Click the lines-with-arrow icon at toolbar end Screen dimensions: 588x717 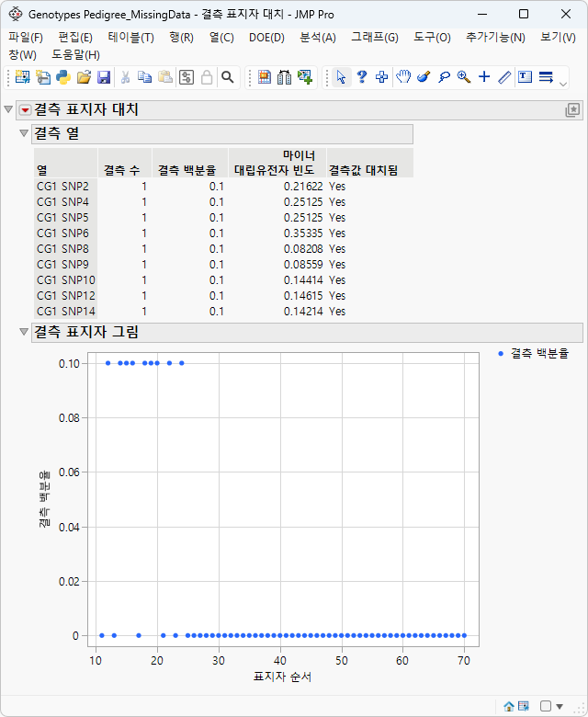(546, 77)
